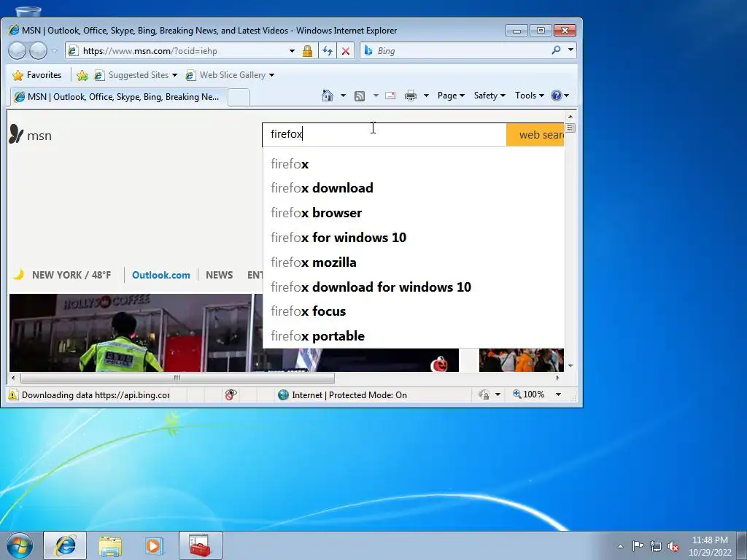Open the zoom level dropdown arrow
This screenshot has width=747, height=560.
pyautogui.click(x=558, y=394)
